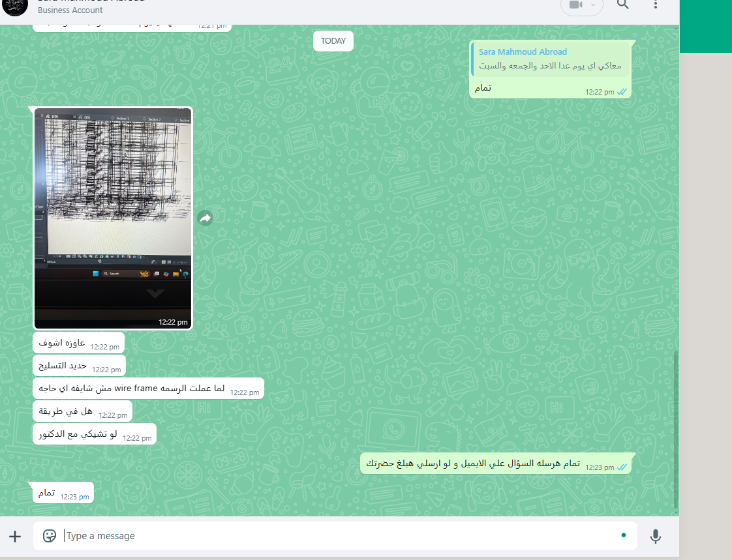The width and height of the screenshot is (732, 560).
Task: Select the sent 'تمام' reply text at 12:22 pm
Action: pyautogui.click(x=483, y=88)
